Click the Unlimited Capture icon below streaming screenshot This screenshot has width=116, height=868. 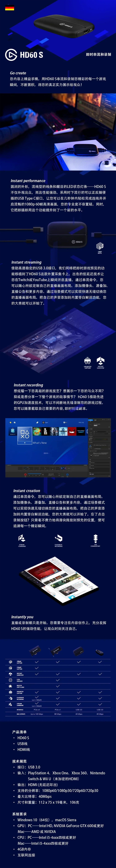tap(88, 361)
